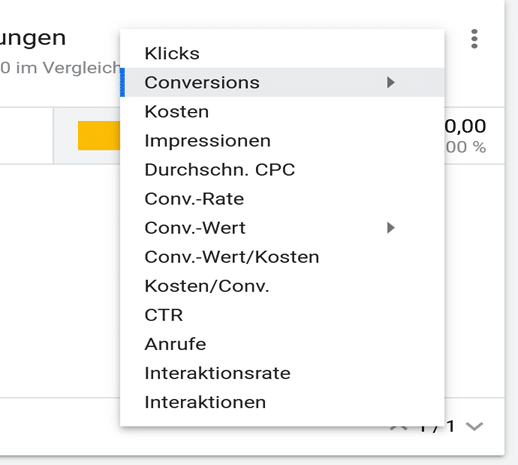Open the three-dot more options menu
Image resolution: width=518 pixels, height=465 pixels.
(x=474, y=39)
